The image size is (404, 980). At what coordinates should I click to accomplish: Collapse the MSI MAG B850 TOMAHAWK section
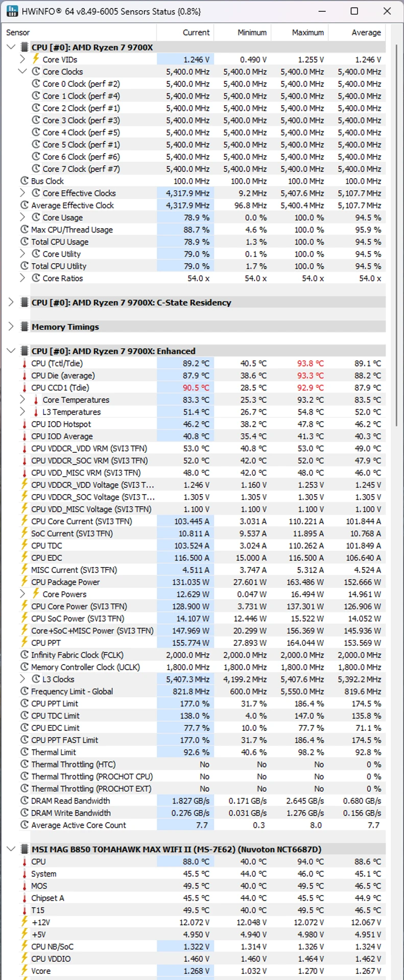[x=11, y=849]
